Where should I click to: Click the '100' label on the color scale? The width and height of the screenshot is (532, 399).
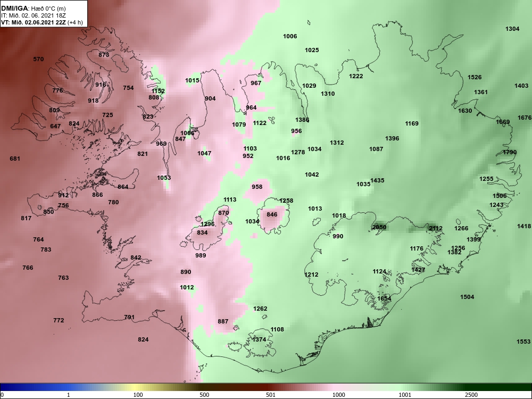coord(138,395)
